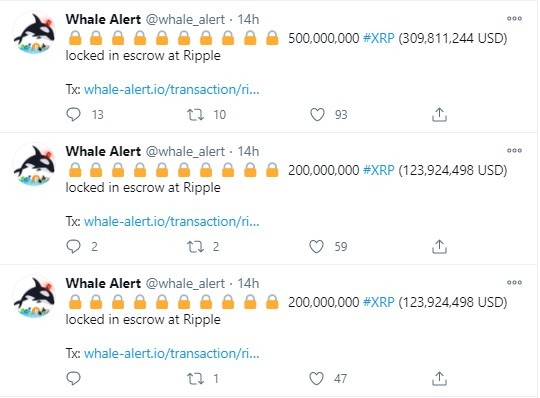This screenshot has width=540, height=398.
Task: Like the tweet with 47 likes
Action: [x=316, y=378]
